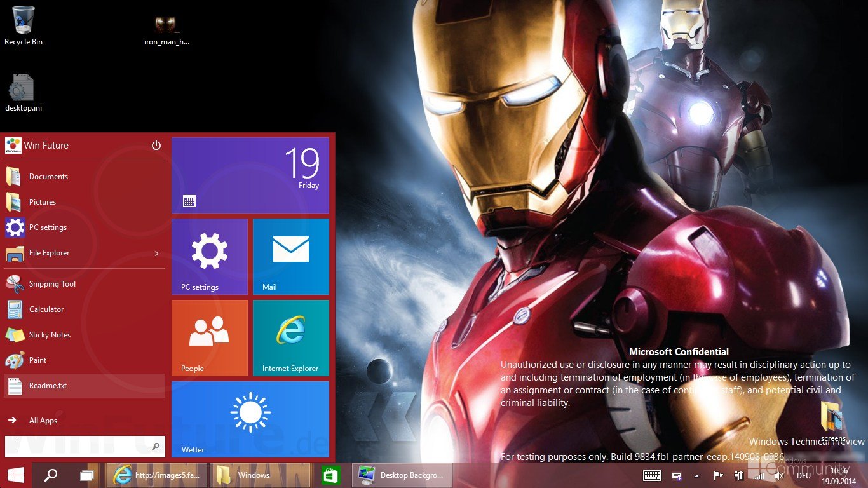Show All Apps in the Start menu
Image resolution: width=868 pixels, height=488 pixels.
tap(85, 421)
